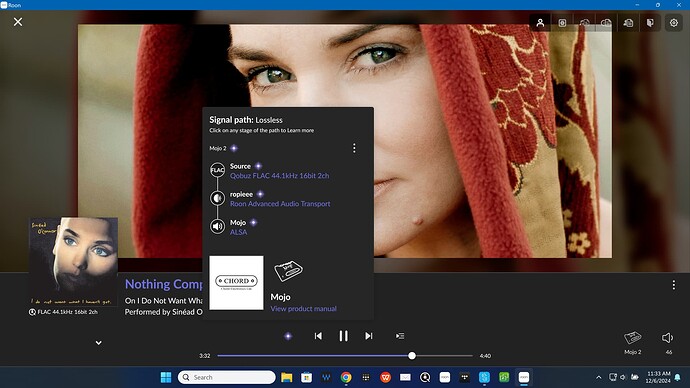Click the star beside Source
Screen dimensions: 690x388
click(x=258, y=166)
